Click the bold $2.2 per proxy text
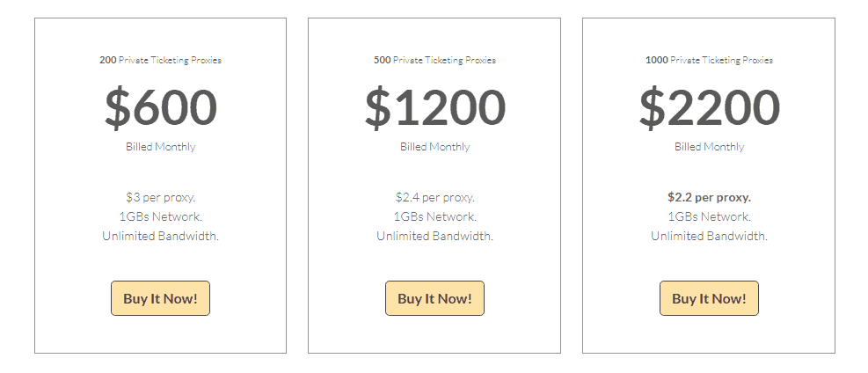 (x=709, y=197)
